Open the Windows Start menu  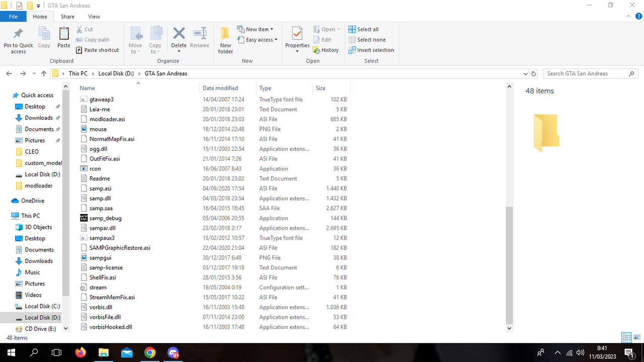(11, 352)
